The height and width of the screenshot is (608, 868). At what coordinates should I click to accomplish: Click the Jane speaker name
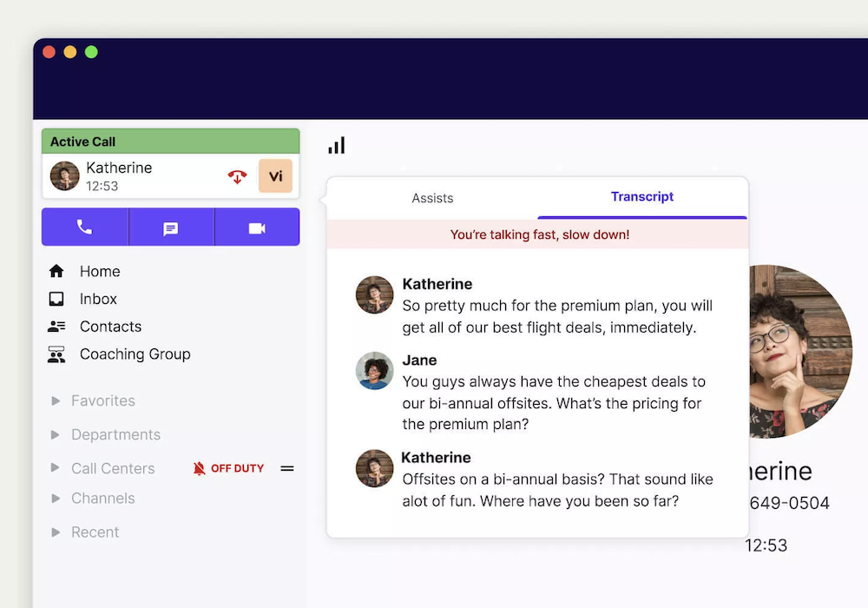tap(419, 360)
